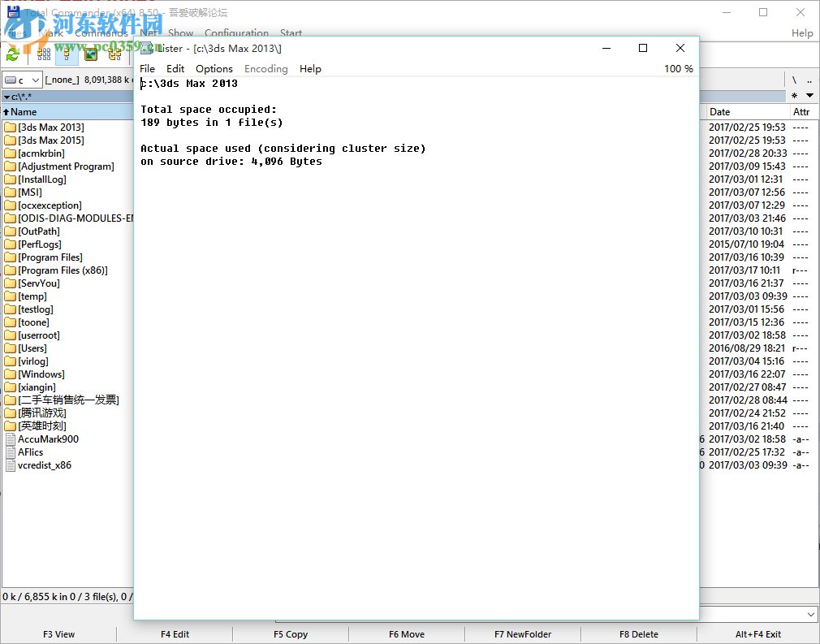Click the F5 Copy button
The height and width of the screenshot is (644, 820).
(x=290, y=634)
